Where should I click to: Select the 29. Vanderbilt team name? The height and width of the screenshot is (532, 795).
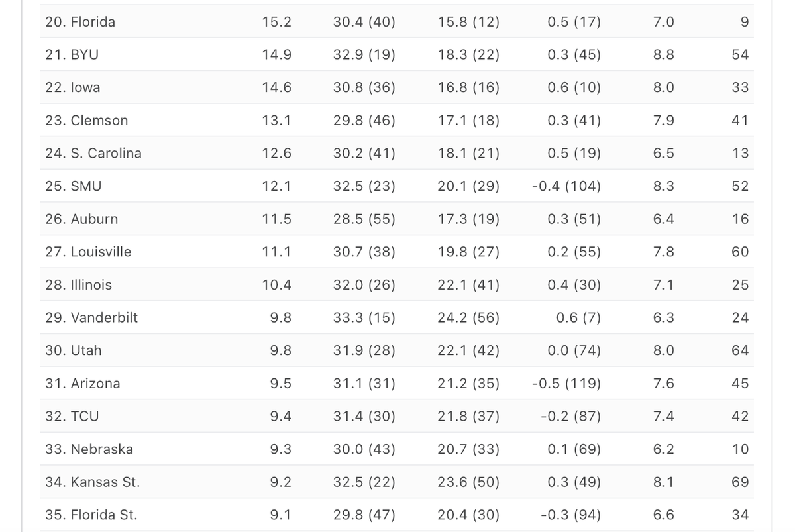click(91, 317)
